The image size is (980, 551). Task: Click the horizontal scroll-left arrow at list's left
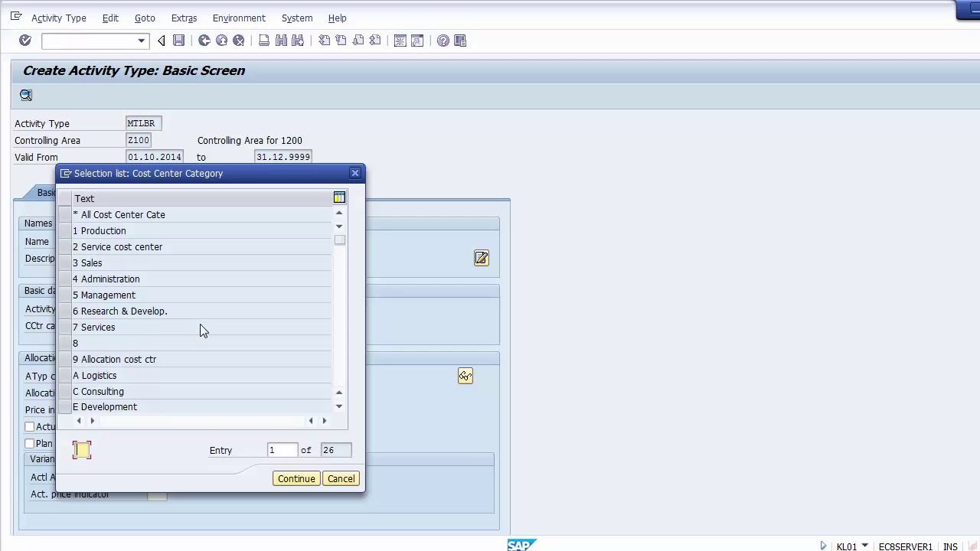point(78,421)
